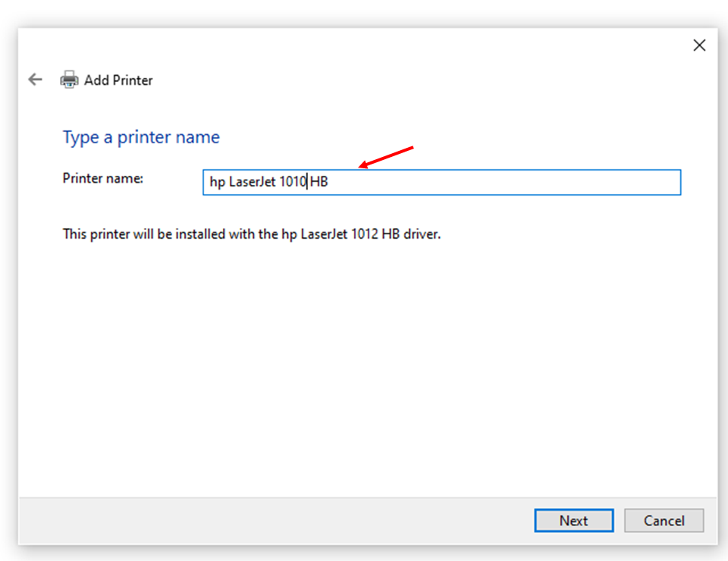Cancel the printer setup
728x561 pixels.
coord(664,521)
